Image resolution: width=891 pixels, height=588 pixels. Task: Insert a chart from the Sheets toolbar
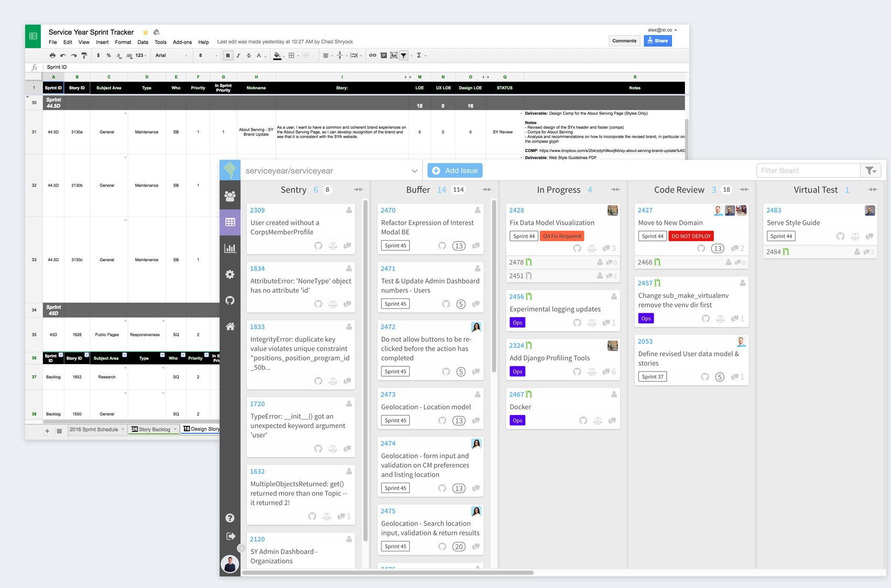[394, 56]
